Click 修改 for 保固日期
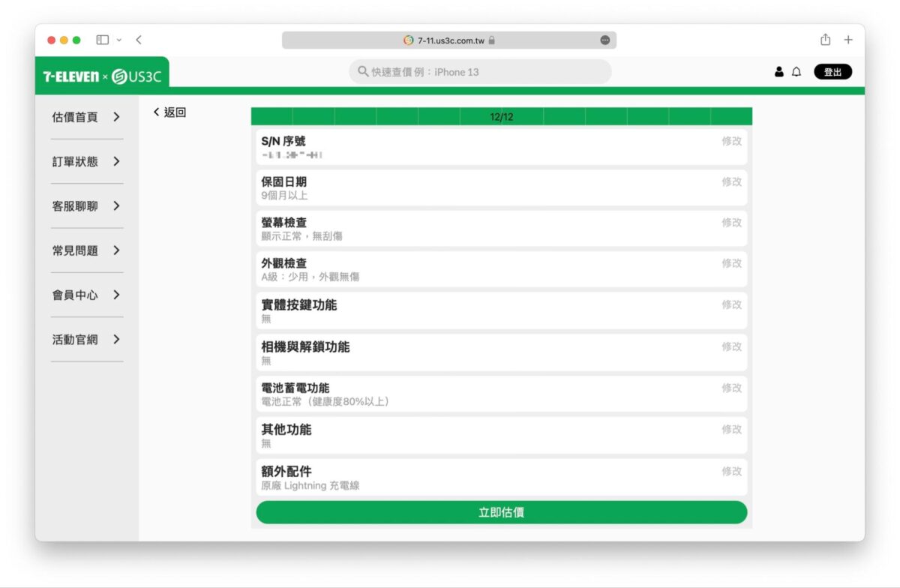The height and width of the screenshot is (588, 900). [x=732, y=181]
